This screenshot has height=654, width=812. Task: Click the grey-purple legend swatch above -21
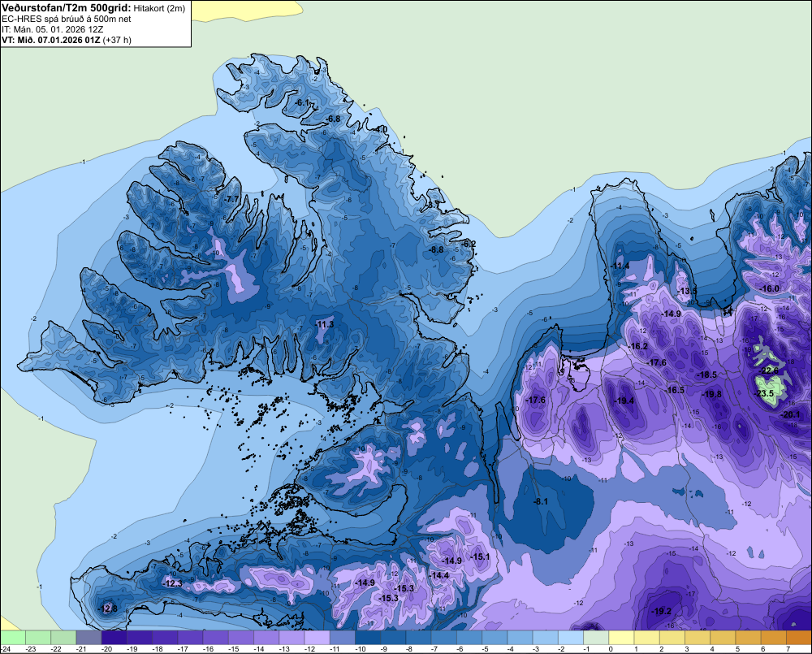pyautogui.click(x=89, y=638)
